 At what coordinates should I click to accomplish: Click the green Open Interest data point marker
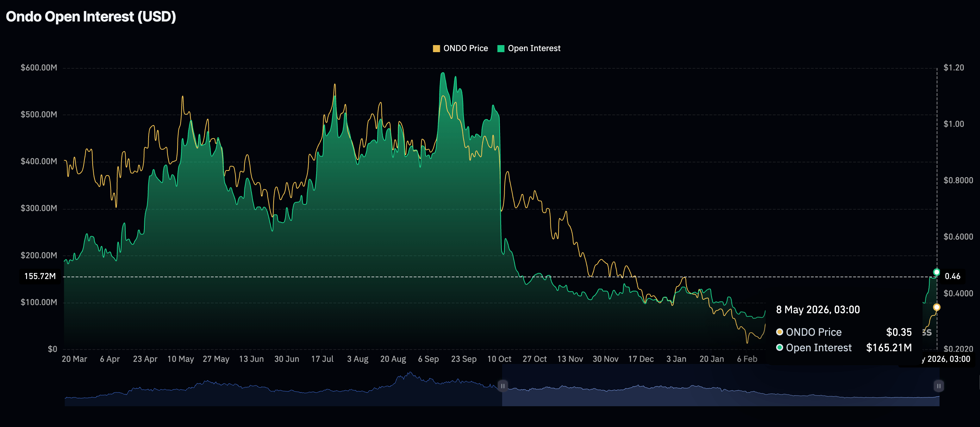point(937,272)
